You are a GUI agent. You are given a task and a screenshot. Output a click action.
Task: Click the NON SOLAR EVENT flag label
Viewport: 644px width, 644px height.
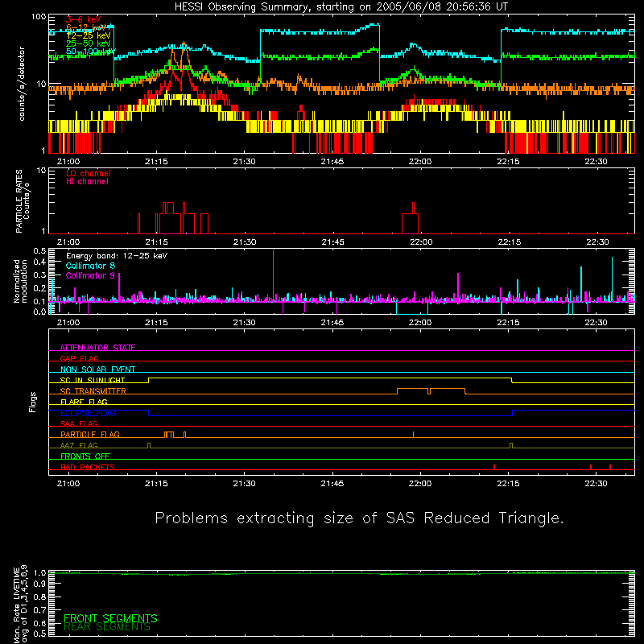pyautogui.click(x=97, y=369)
